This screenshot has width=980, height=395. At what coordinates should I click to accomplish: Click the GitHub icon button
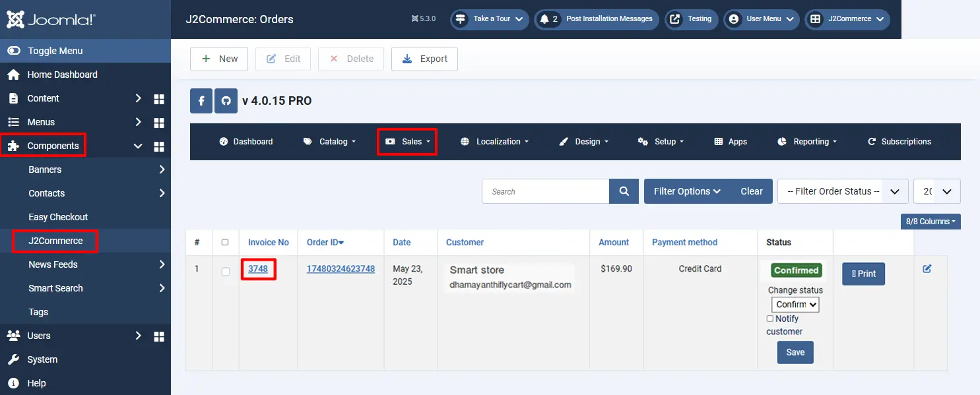[x=226, y=101]
